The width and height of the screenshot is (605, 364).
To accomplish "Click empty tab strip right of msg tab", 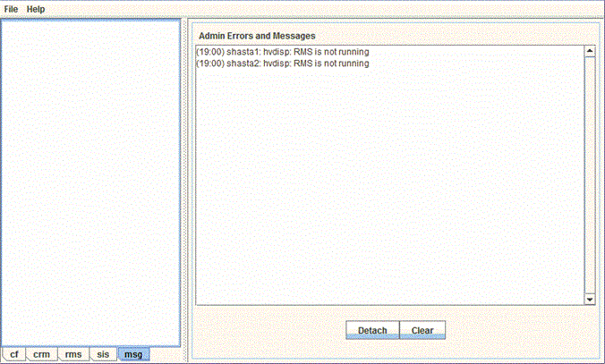I will [166, 354].
